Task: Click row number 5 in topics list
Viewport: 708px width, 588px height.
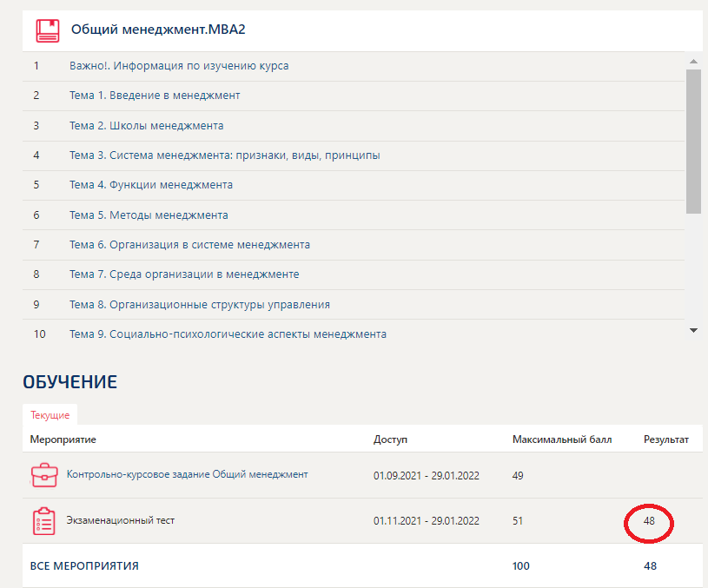Action: coord(36,185)
